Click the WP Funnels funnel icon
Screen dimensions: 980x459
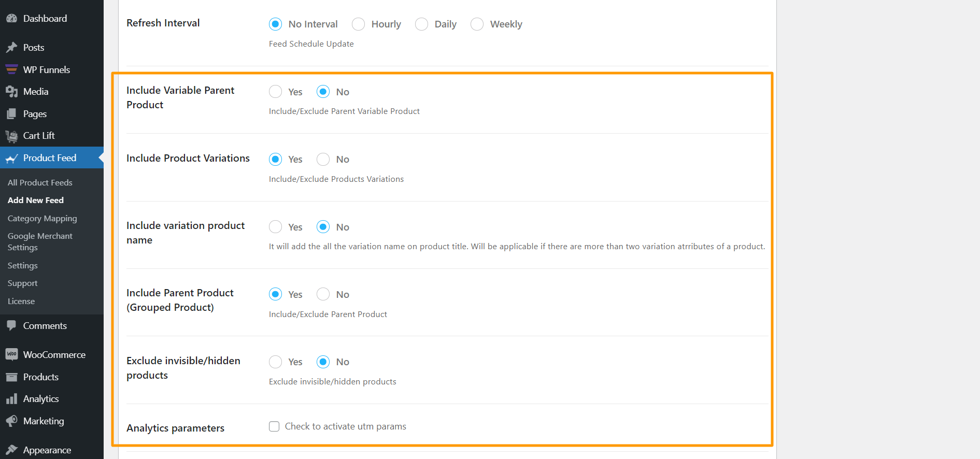[11, 69]
